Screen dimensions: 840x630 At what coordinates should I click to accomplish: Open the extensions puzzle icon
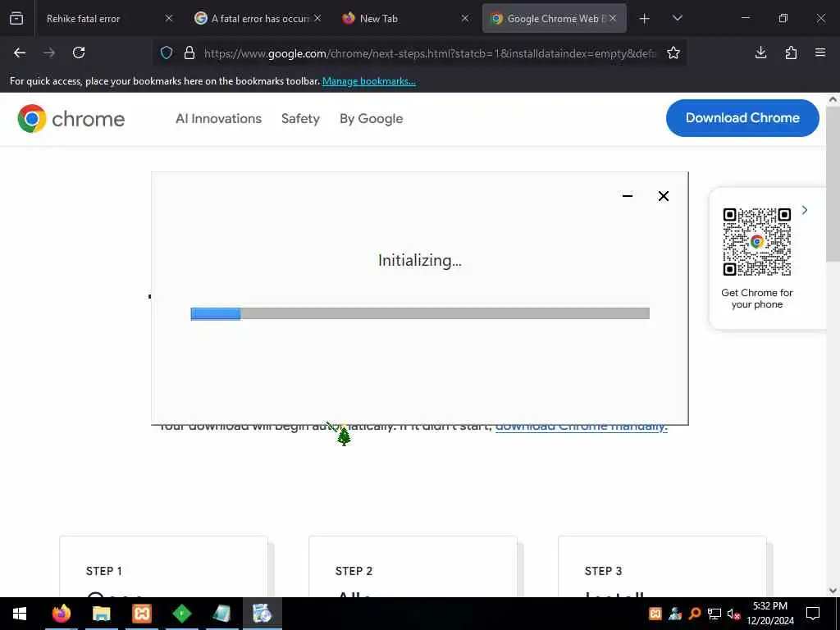[791, 52]
